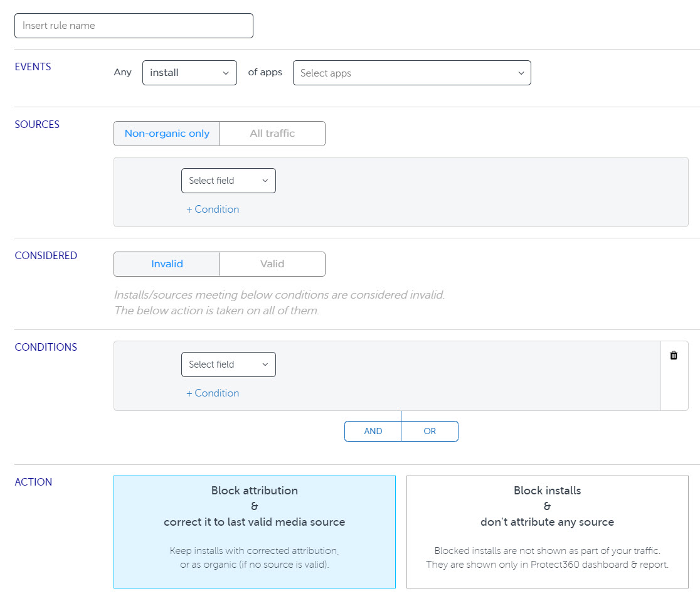
Task: Click the Select field chevron under Conditions
Action: coord(265,365)
